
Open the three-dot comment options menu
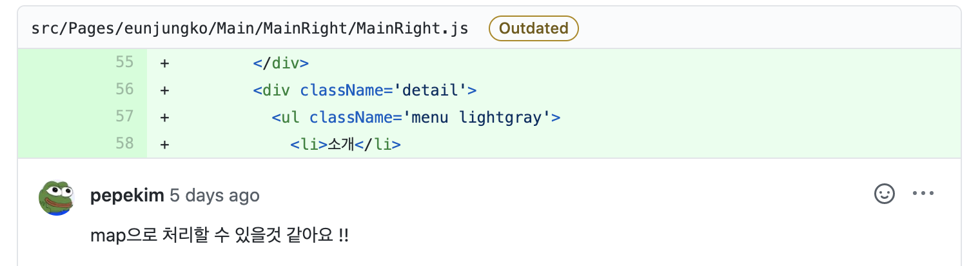coord(923,194)
